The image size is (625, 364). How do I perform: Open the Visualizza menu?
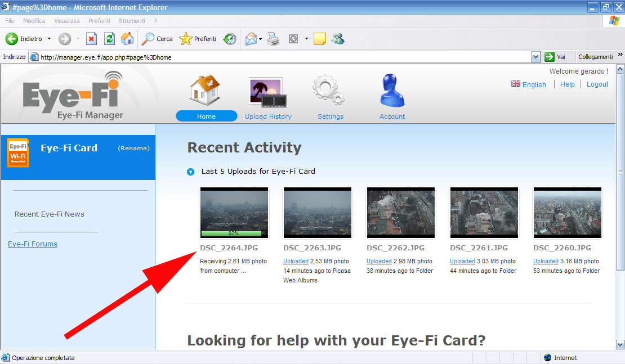pyautogui.click(x=67, y=21)
